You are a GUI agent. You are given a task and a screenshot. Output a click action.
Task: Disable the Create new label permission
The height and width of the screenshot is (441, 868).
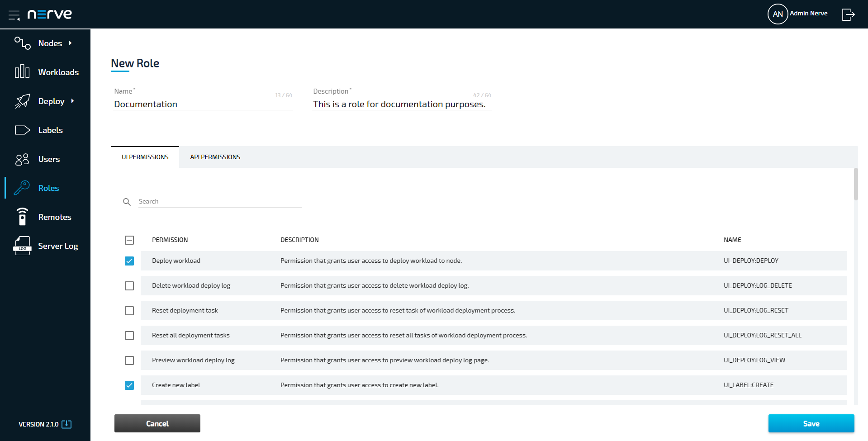pos(129,385)
